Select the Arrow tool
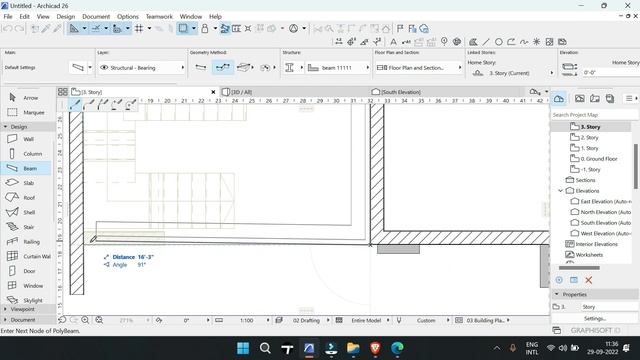Viewport: 640px width, 360px height. click(x=24, y=98)
